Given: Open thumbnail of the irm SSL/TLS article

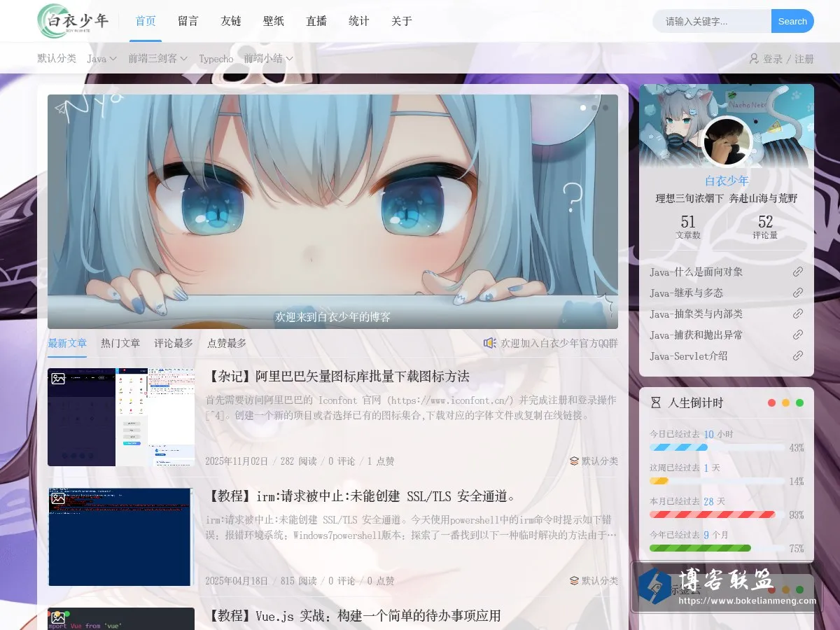Looking at the screenshot, I should 121,537.
